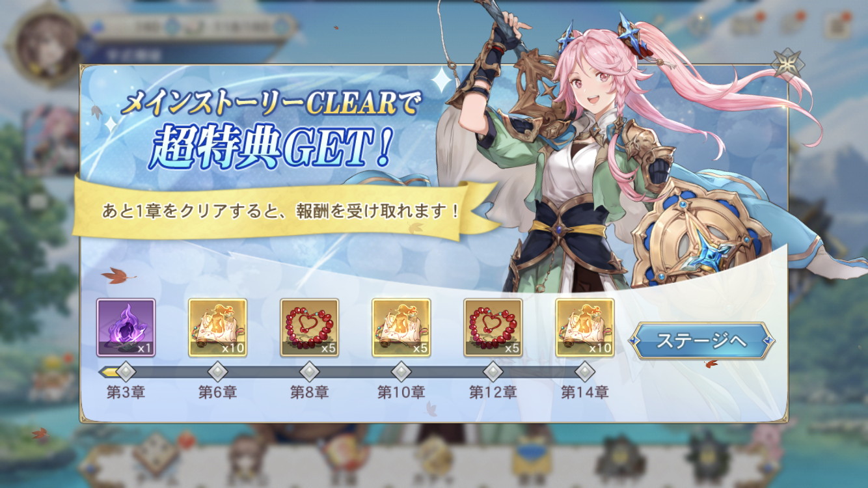Select the golden scroll reward for 第14章
868x488 pixels.
point(585,327)
